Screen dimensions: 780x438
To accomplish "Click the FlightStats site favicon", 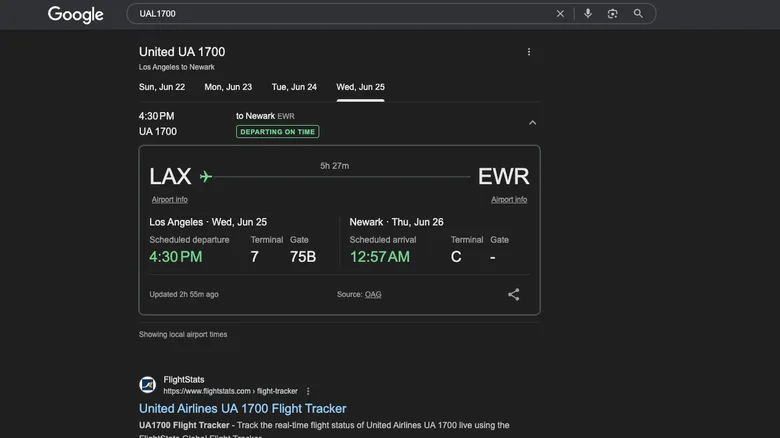I will (x=147, y=385).
